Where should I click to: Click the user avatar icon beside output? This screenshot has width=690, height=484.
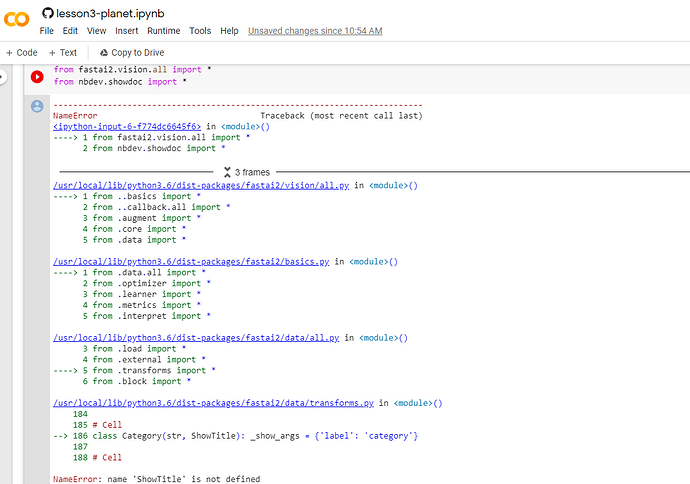point(37,106)
